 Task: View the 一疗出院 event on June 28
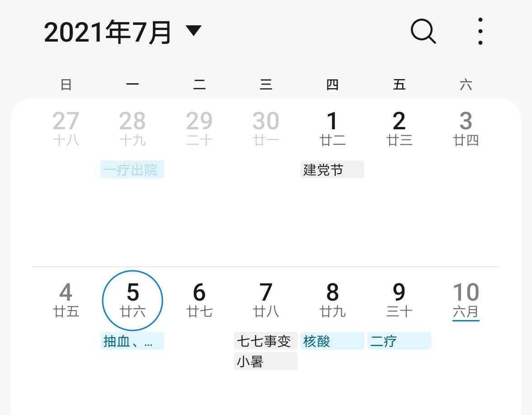[x=132, y=169]
